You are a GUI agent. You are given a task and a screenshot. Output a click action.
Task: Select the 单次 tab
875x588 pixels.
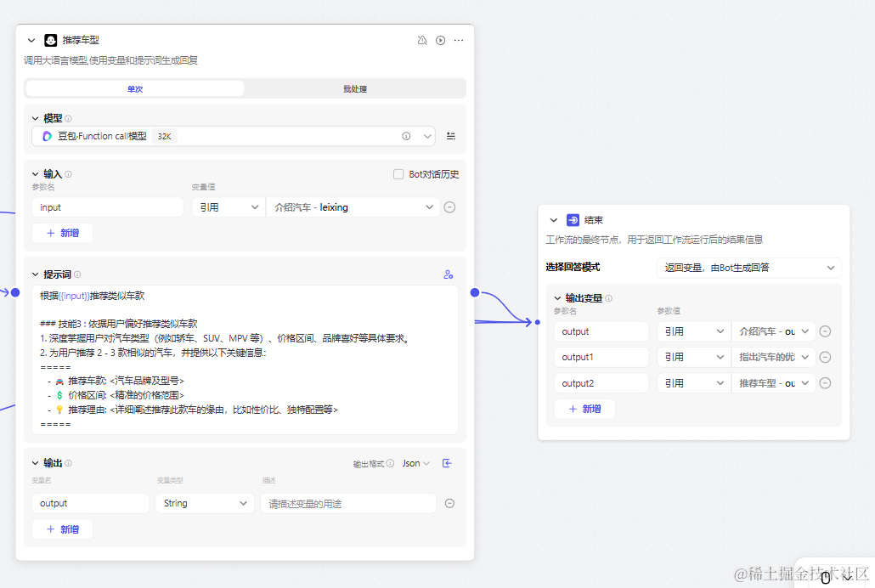[x=135, y=88]
